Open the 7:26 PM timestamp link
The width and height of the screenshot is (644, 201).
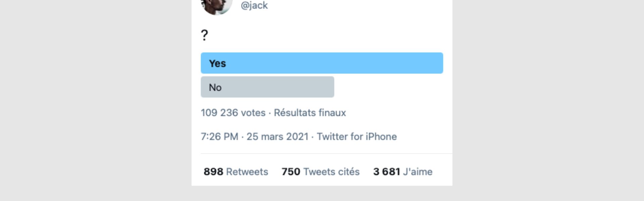[219, 137]
